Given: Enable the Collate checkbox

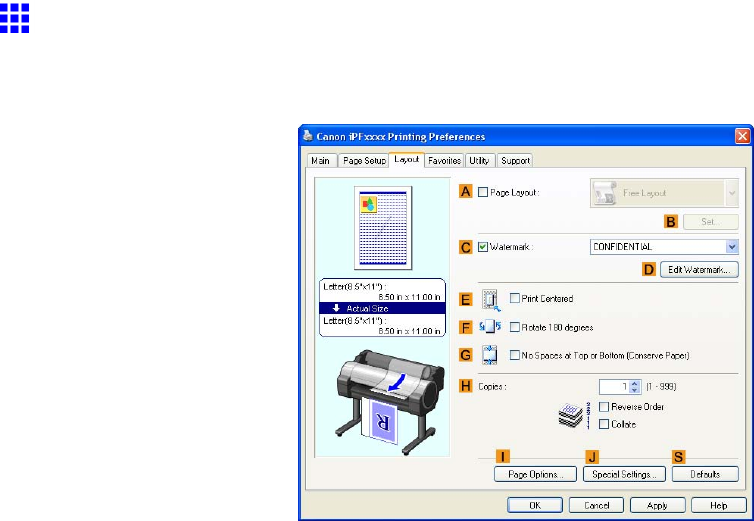Looking at the screenshot, I should tap(604, 424).
